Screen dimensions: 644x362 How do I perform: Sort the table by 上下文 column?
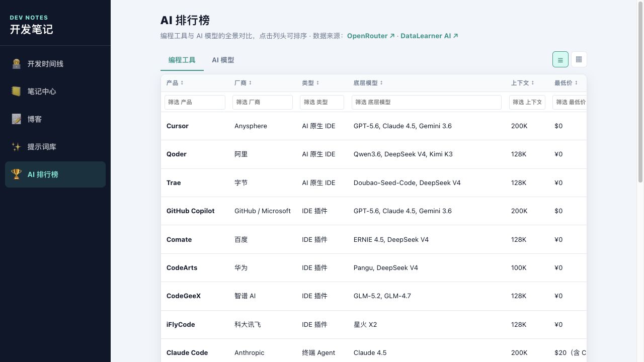point(523,83)
